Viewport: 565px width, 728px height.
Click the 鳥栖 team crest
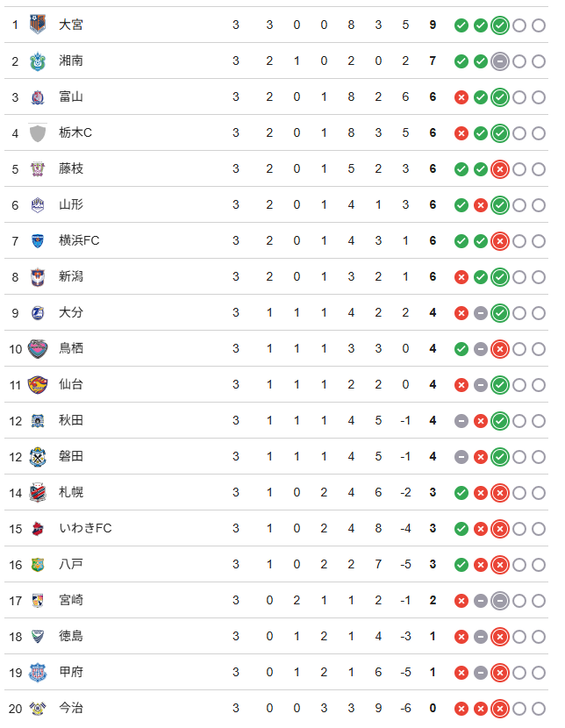coord(38,349)
